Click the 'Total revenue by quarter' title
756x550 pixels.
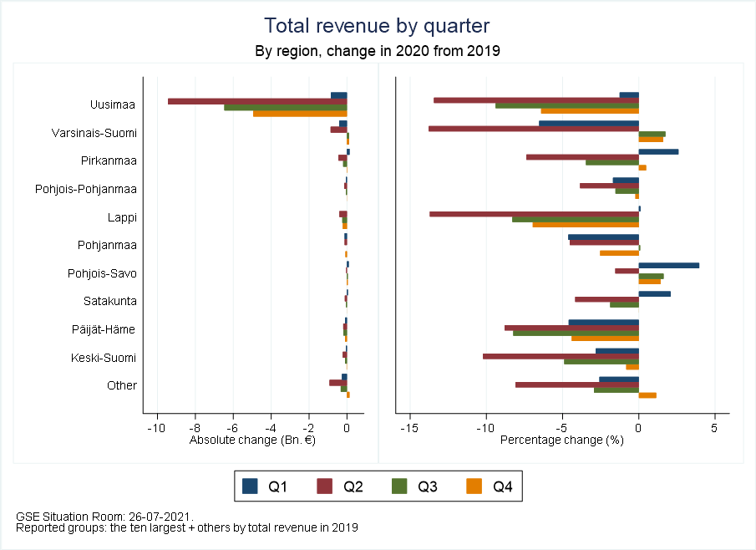pos(377,25)
